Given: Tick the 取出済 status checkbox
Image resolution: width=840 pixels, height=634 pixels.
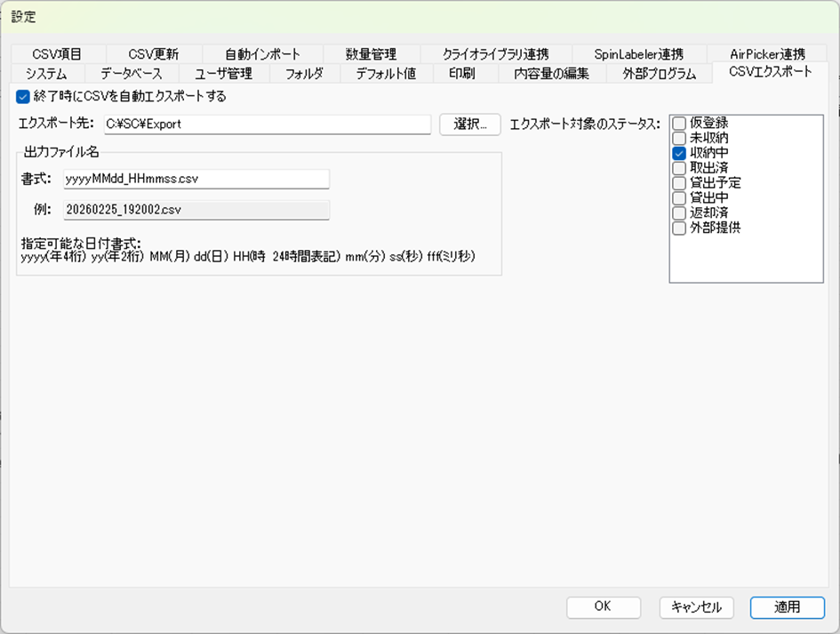Looking at the screenshot, I should [x=679, y=168].
